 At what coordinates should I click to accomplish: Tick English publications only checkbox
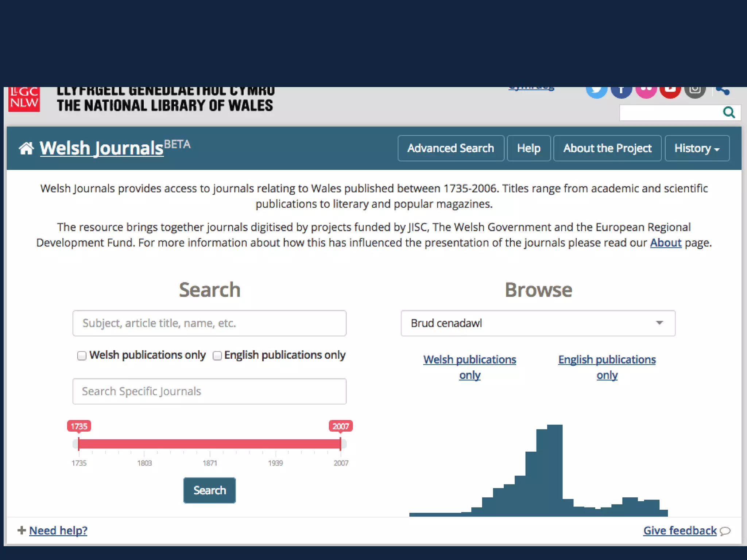point(217,355)
